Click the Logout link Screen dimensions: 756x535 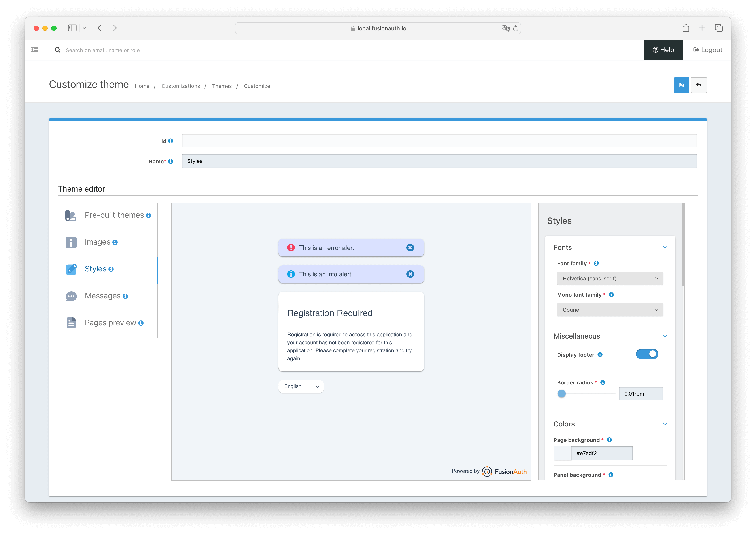[x=707, y=50]
